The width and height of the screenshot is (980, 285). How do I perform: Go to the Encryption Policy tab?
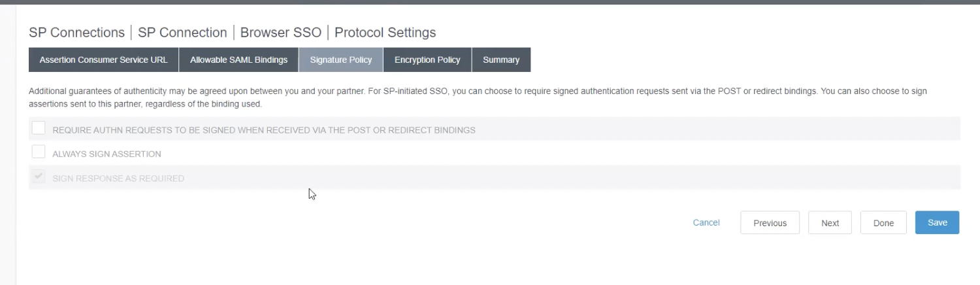click(x=427, y=59)
